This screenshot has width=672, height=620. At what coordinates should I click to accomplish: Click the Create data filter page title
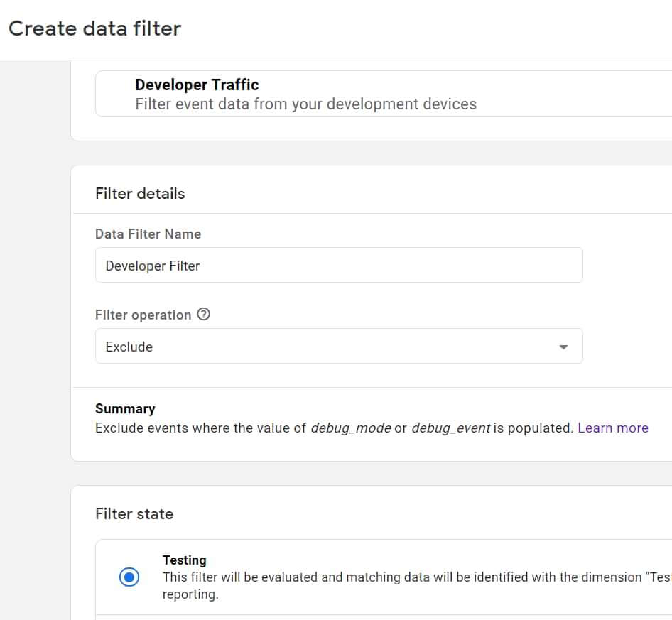click(x=94, y=28)
